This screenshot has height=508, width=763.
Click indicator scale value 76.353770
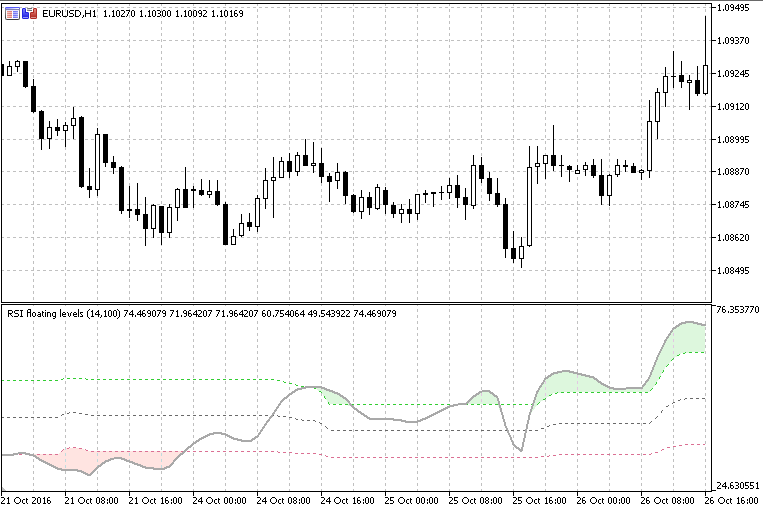(738, 310)
